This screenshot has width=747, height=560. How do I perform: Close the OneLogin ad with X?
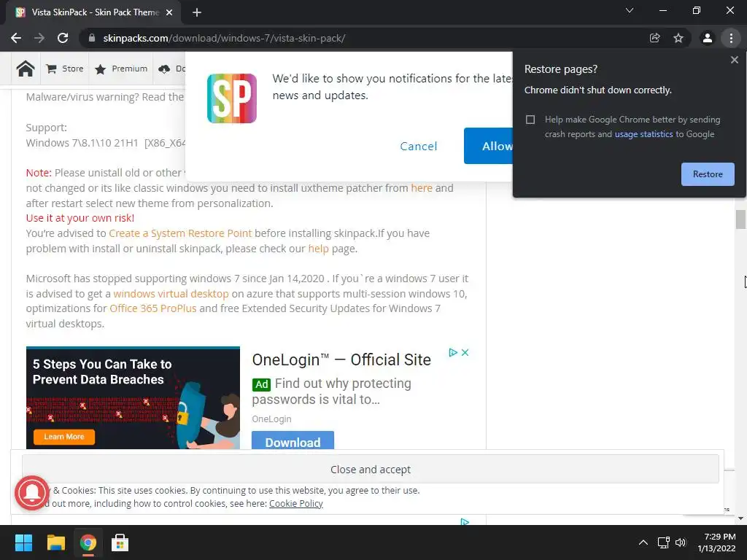pyautogui.click(x=465, y=352)
